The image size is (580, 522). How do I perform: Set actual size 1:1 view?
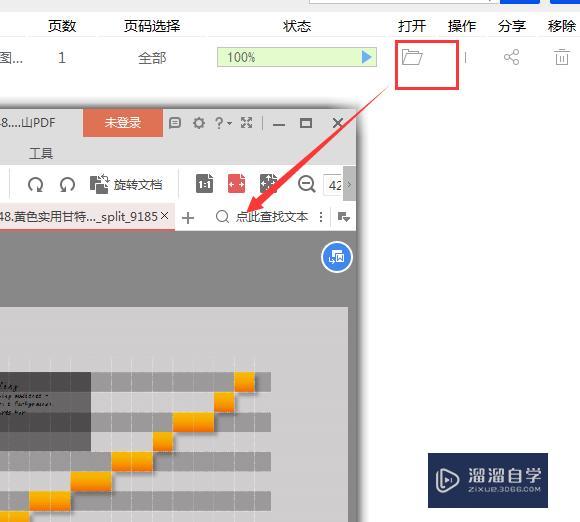(x=205, y=183)
